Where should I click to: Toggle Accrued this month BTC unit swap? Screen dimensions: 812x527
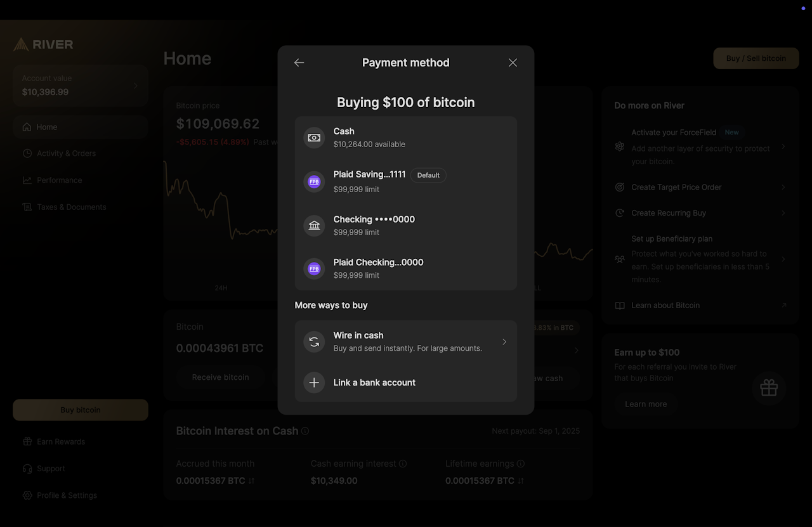point(252,481)
